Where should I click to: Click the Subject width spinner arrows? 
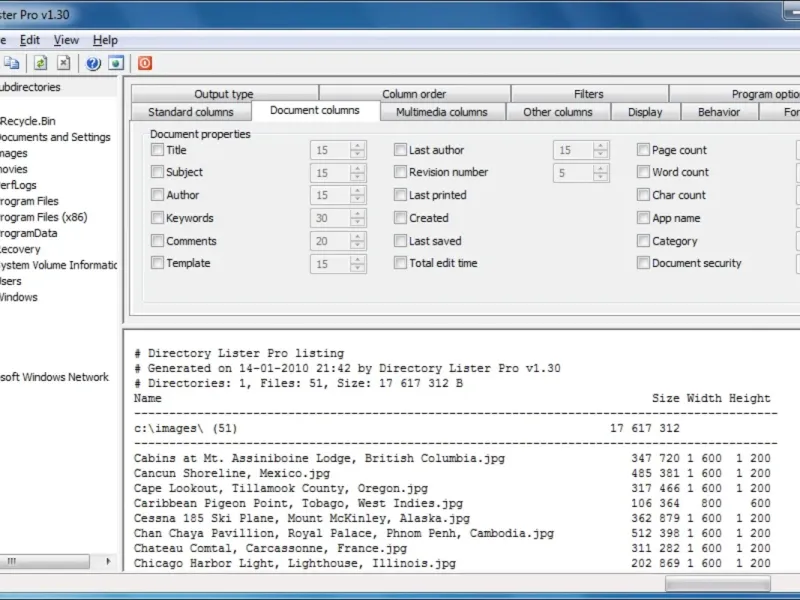[x=358, y=173]
